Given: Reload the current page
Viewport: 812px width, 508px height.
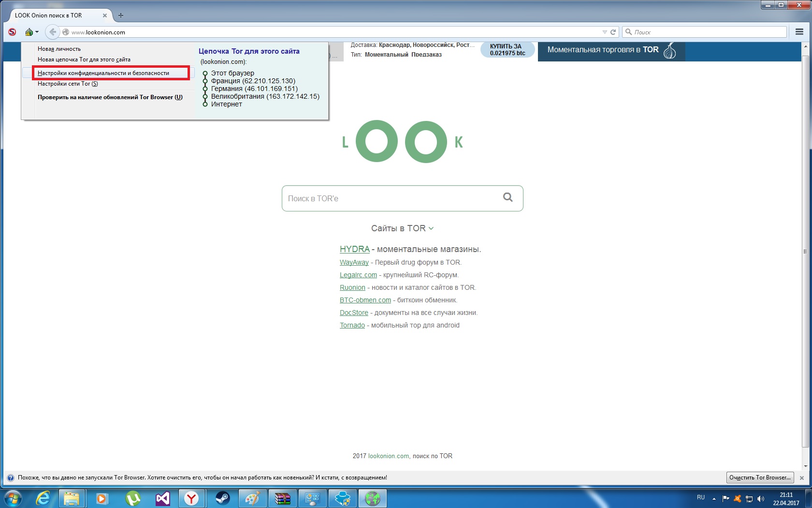Looking at the screenshot, I should [x=613, y=32].
